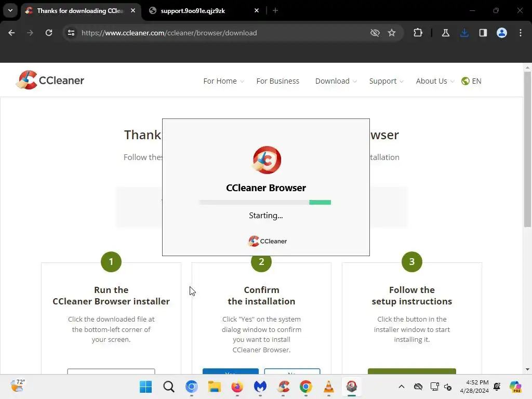Image resolution: width=532 pixels, height=399 pixels.
Task: Open Malwarebytes from the taskbar
Action: [260, 387]
